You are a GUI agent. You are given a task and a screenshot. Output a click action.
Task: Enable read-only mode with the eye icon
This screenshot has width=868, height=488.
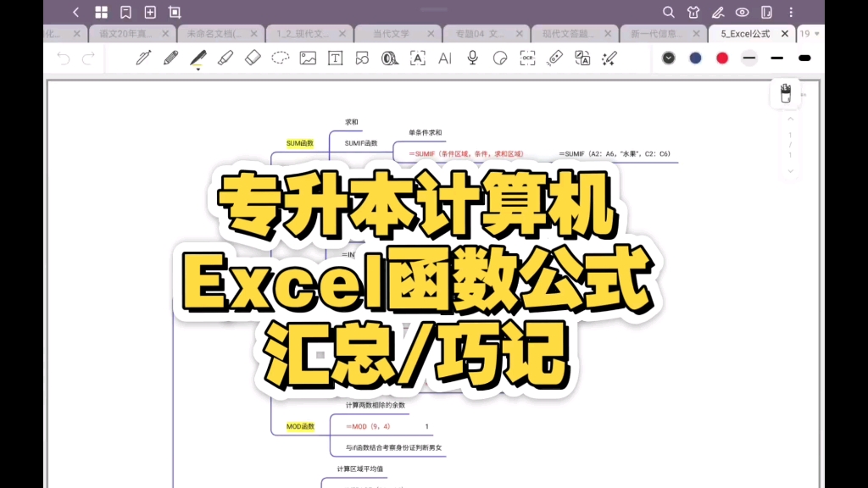point(742,13)
